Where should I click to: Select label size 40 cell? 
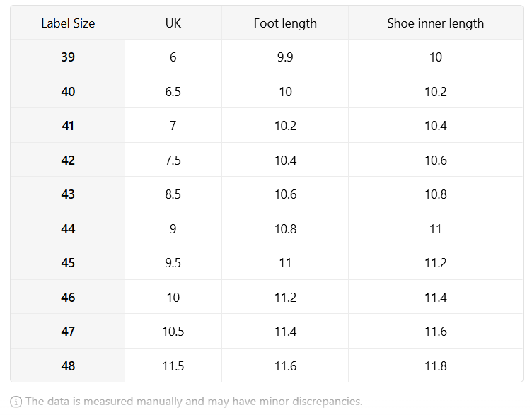pos(68,91)
